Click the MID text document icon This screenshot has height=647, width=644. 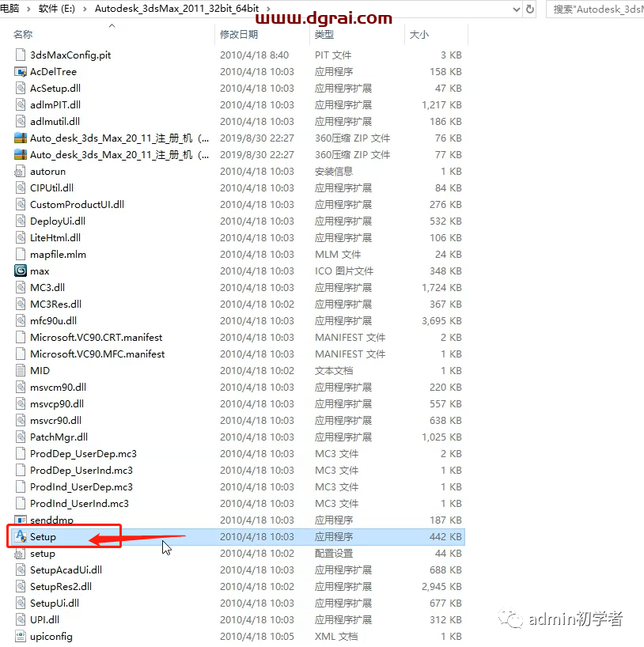[x=21, y=370]
